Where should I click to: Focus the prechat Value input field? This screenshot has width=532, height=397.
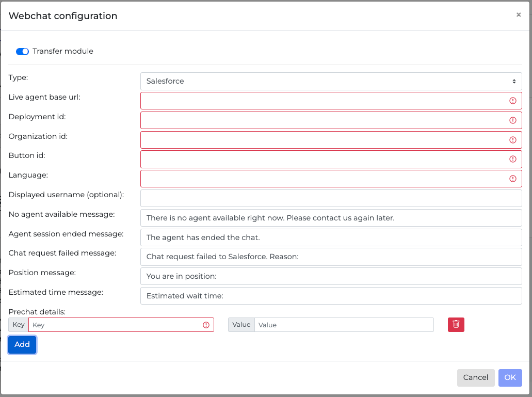(344, 325)
